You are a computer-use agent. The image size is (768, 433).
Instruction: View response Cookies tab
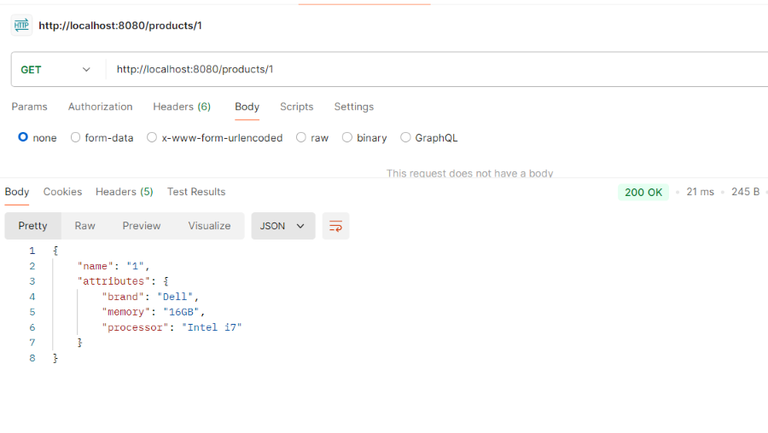coord(62,192)
